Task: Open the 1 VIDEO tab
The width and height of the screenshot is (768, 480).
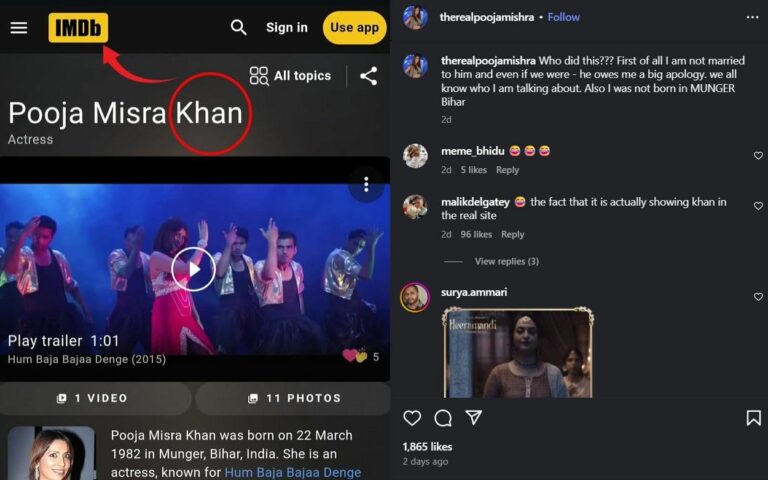Action: (x=93, y=398)
